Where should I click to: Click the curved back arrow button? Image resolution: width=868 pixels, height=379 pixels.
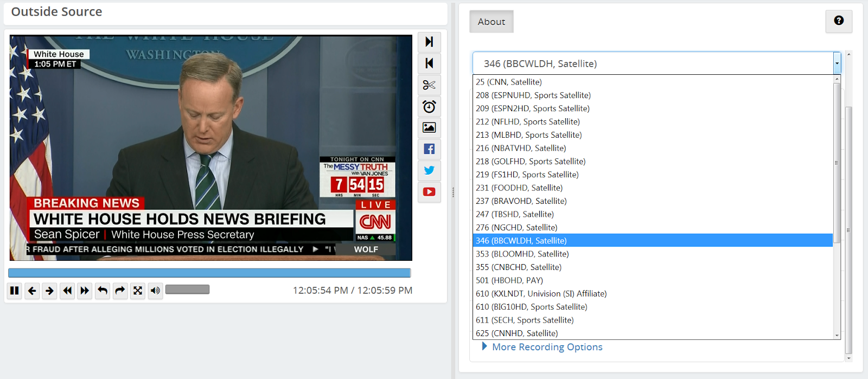point(103,291)
